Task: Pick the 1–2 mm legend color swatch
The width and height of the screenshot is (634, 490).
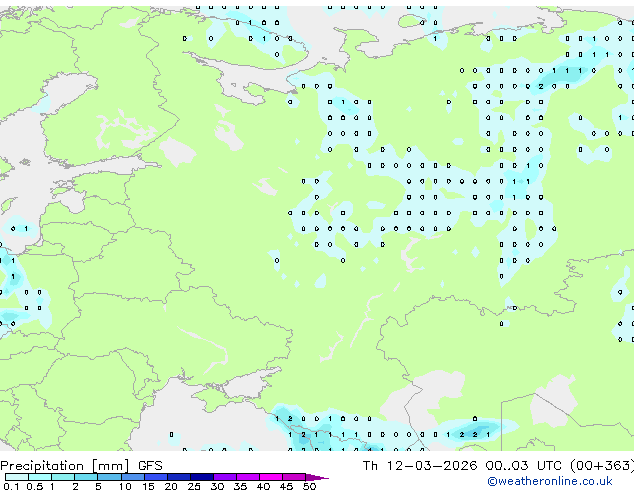Action: coord(63,477)
